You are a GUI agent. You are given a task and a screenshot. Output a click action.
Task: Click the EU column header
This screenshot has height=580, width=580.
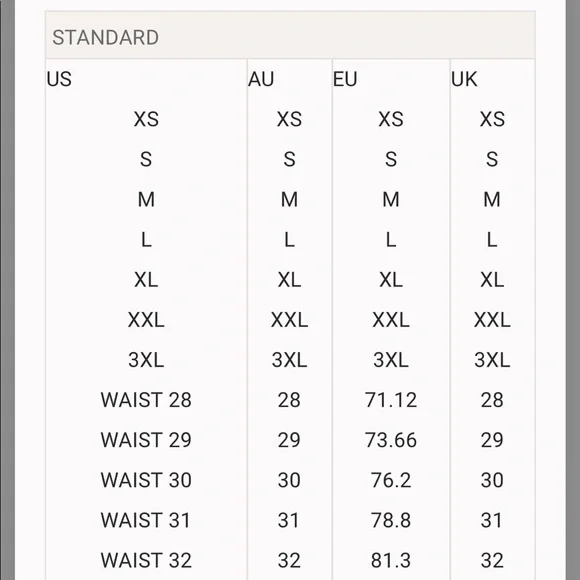(x=345, y=79)
